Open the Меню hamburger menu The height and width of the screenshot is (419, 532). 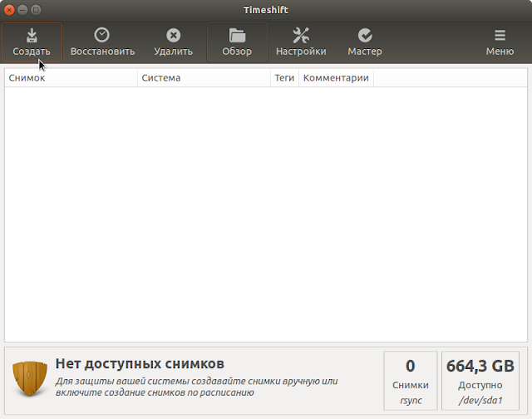tap(500, 42)
